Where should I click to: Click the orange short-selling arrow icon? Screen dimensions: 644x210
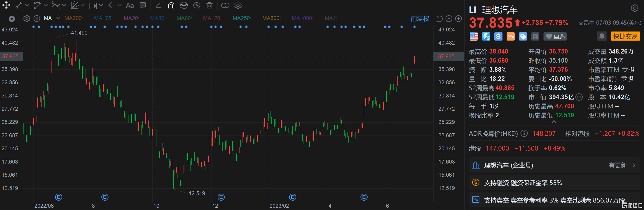pos(510,36)
